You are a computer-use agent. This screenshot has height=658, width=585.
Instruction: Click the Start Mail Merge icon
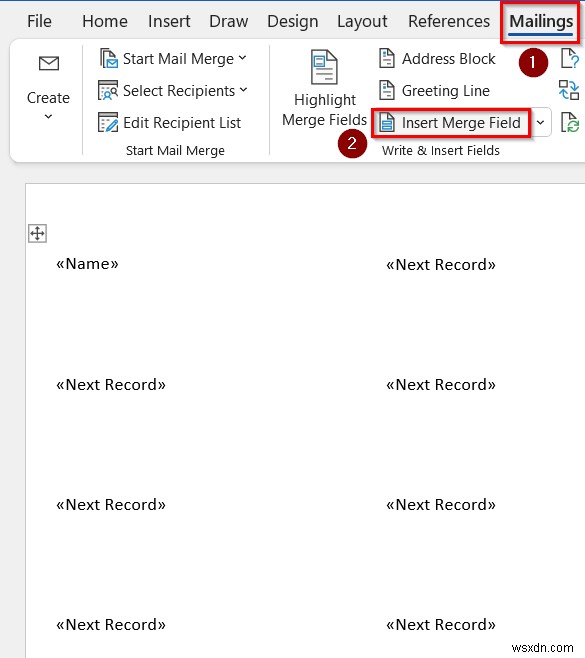pyautogui.click(x=109, y=58)
